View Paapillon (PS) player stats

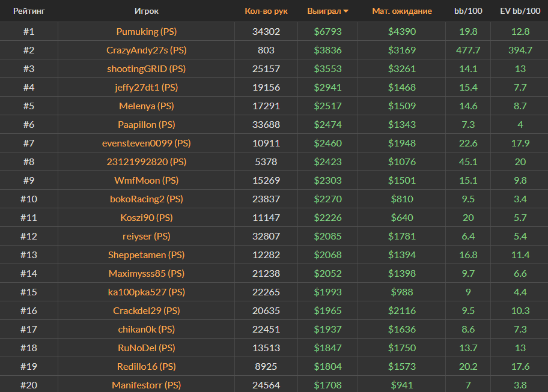pyautogui.click(x=146, y=124)
